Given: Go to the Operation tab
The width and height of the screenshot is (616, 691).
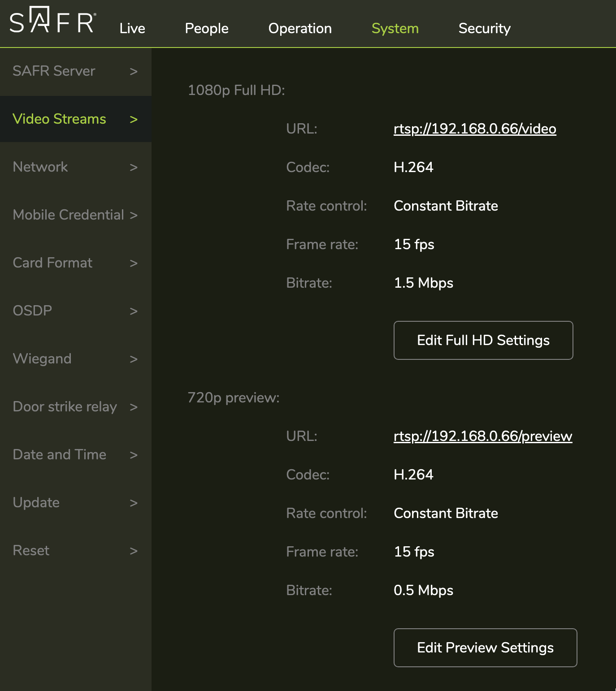Looking at the screenshot, I should [x=300, y=28].
